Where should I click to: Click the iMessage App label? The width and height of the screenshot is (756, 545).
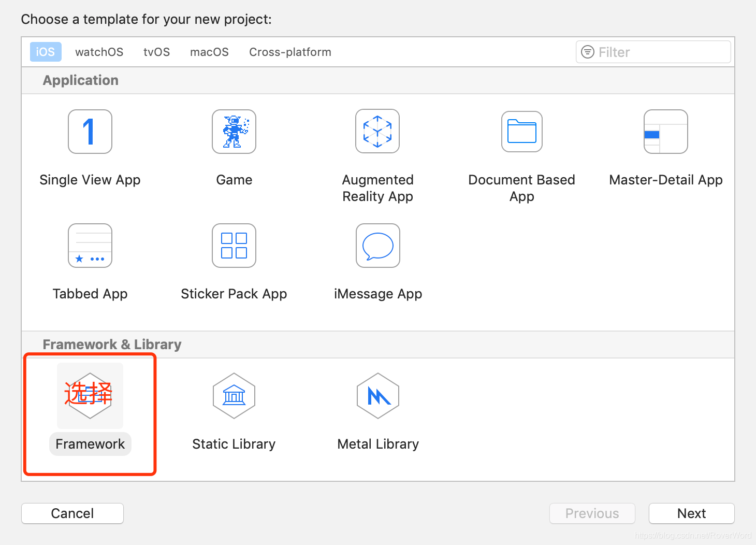click(x=378, y=294)
